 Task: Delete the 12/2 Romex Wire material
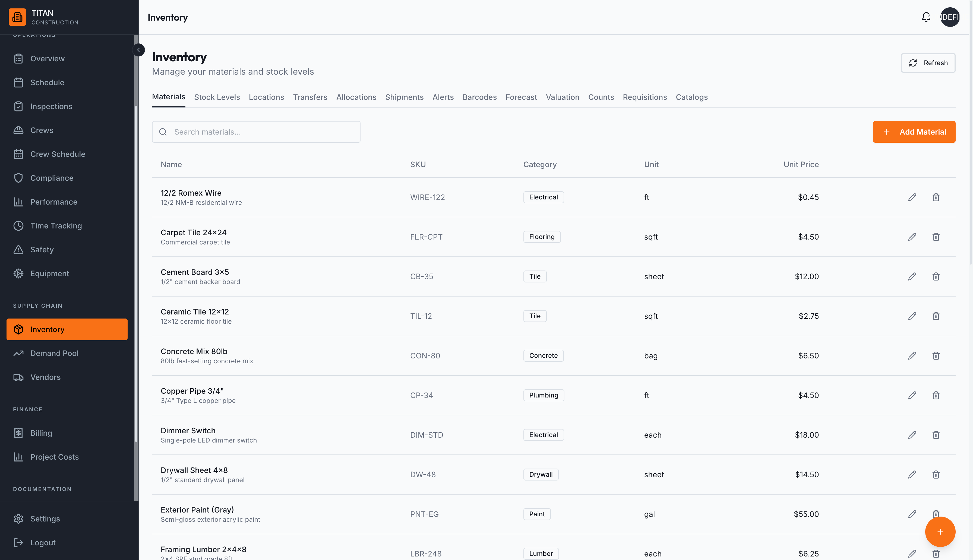point(936,197)
